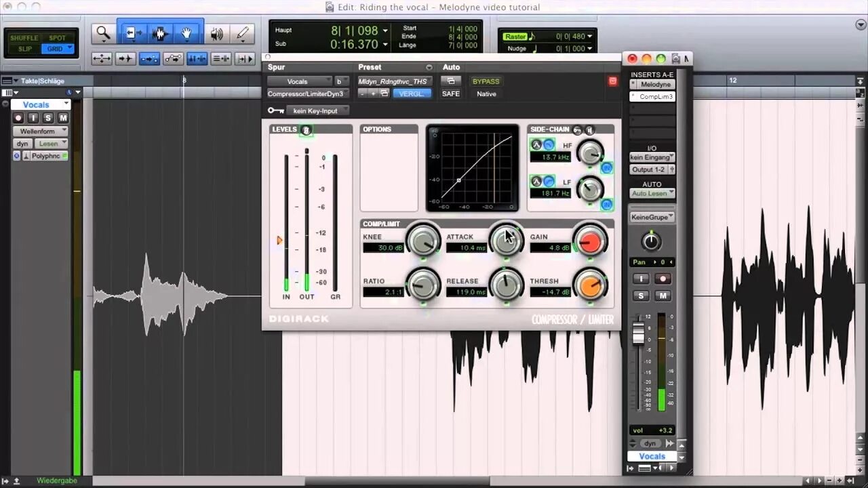This screenshot has height=488, width=868.
Task: Click the metronome icon beside Polyphonic
Action: (26, 156)
